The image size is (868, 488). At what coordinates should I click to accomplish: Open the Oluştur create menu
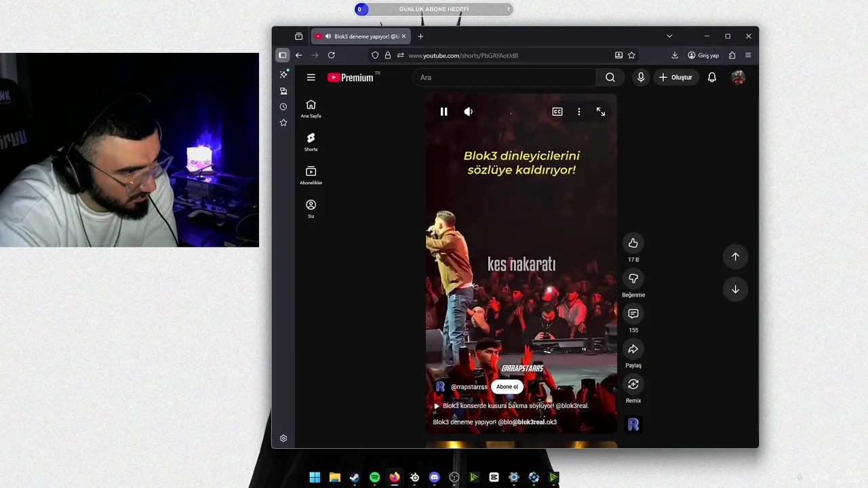676,77
